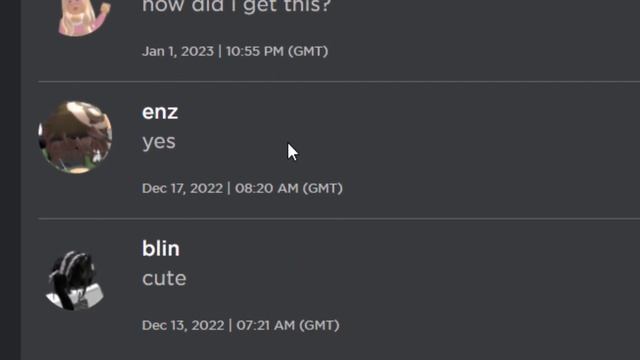Click the time '07:21 AM (GMT)'
640x360 pixels.
[288, 326]
